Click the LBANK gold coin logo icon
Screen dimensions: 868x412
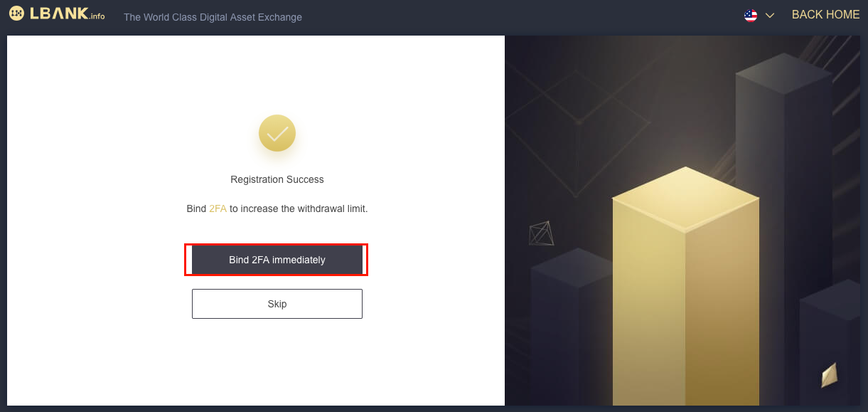[16, 14]
